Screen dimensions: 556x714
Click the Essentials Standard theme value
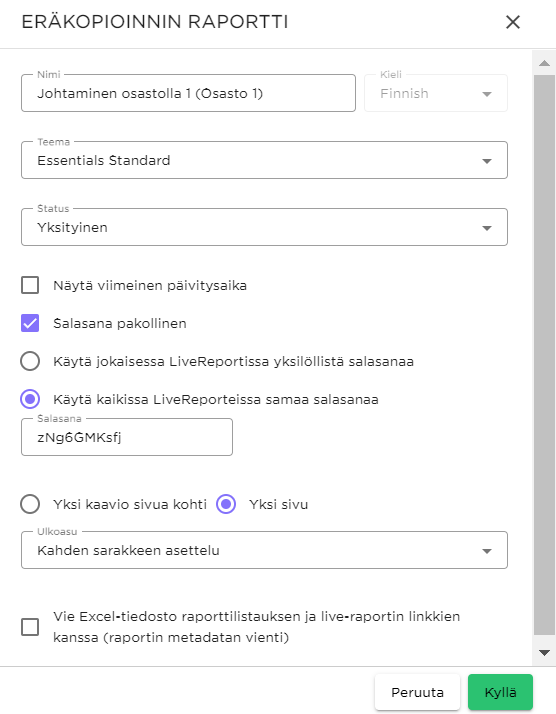[x=104, y=161]
